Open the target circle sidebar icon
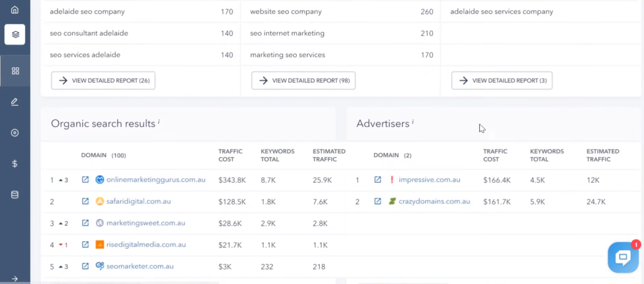 tap(14, 133)
